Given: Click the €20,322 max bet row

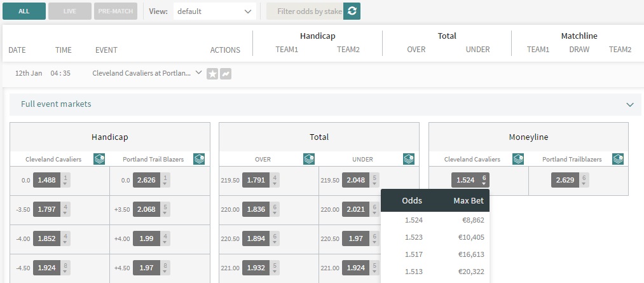Looking at the screenshot, I should [x=435, y=272].
